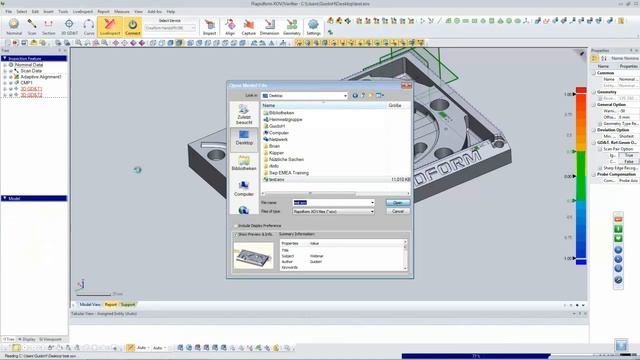Open the 3D GD&T tool
The image size is (640, 360).
point(69,27)
